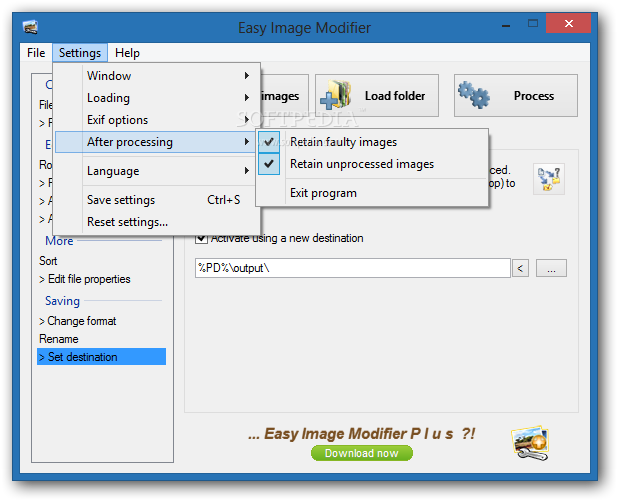
Task: Open the Help menu
Action: (x=127, y=53)
